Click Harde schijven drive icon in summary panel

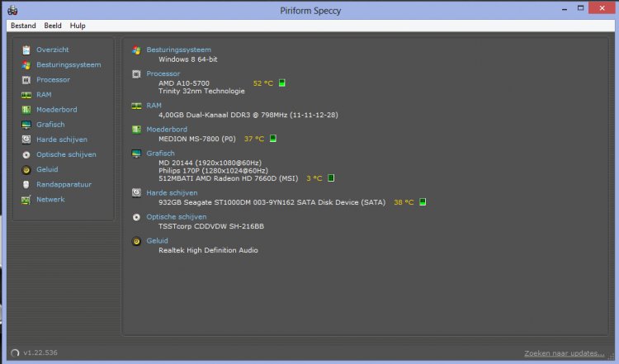[136, 192]
